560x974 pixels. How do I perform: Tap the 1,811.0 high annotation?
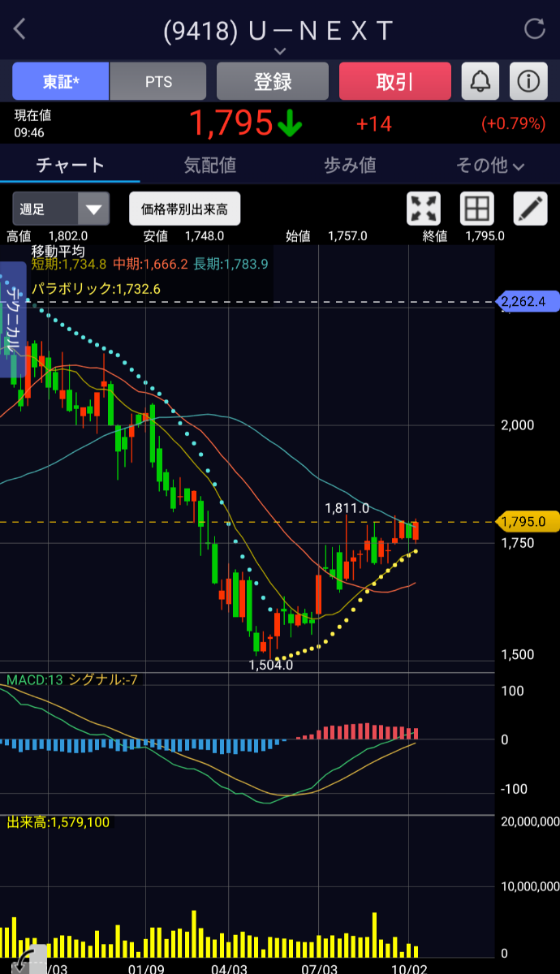(347, 508)
